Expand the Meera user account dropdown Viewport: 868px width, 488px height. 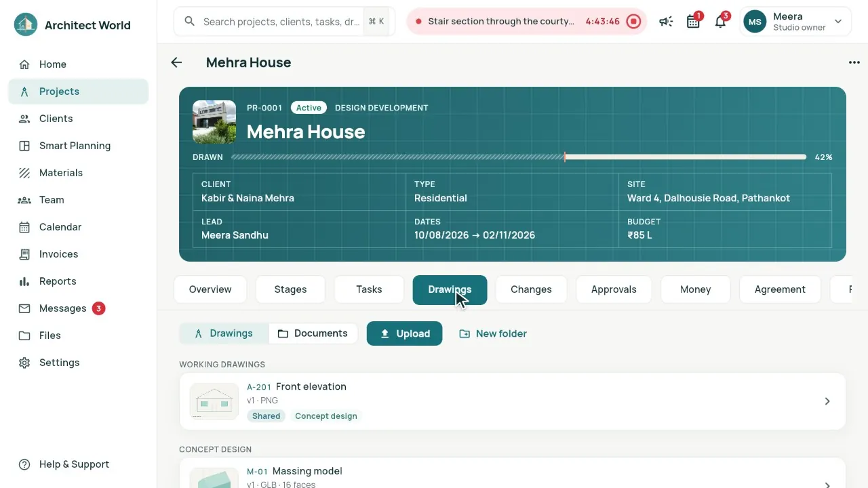[x=795, y=22]
